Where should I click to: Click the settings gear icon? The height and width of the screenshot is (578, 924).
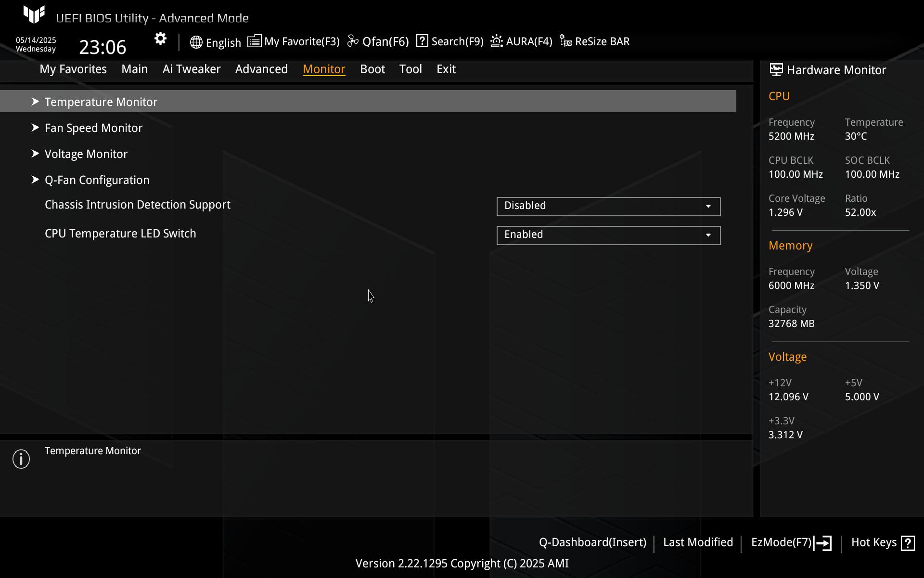pos(160,39)
